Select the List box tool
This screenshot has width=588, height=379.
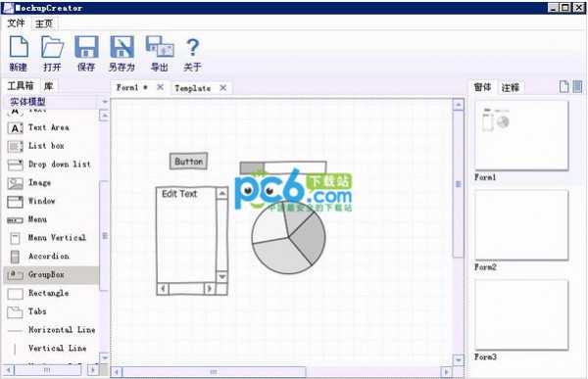(x=51, y=146)
